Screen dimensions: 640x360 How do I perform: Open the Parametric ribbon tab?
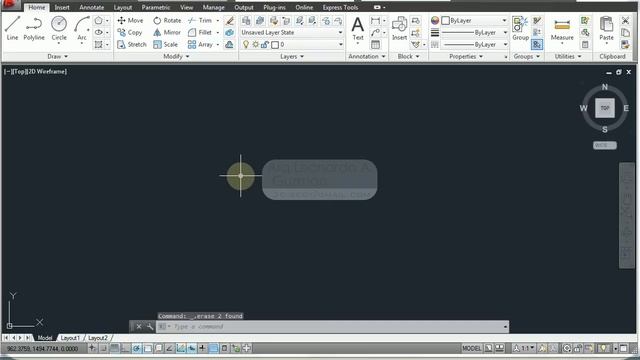coord(156,7)
